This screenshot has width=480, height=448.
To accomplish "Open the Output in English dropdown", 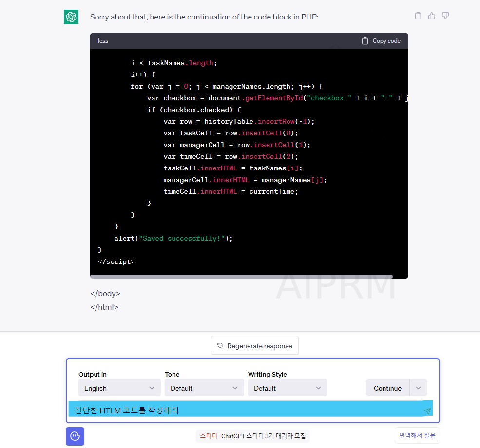I will pos(119,388).
